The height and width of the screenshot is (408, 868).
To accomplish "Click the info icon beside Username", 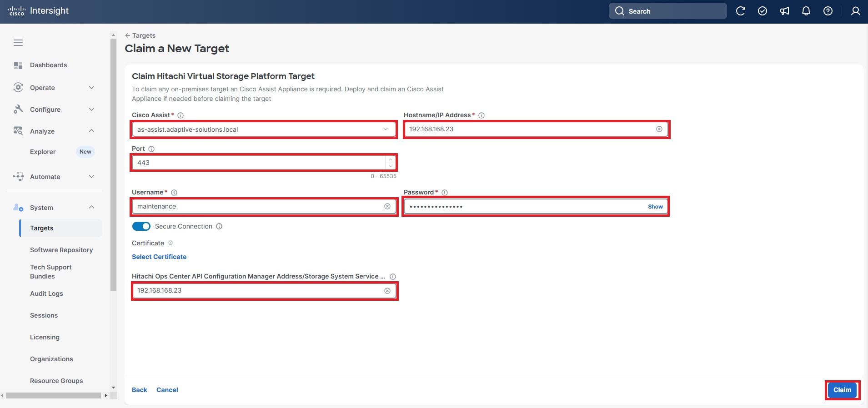I will (x=174, y=193).
